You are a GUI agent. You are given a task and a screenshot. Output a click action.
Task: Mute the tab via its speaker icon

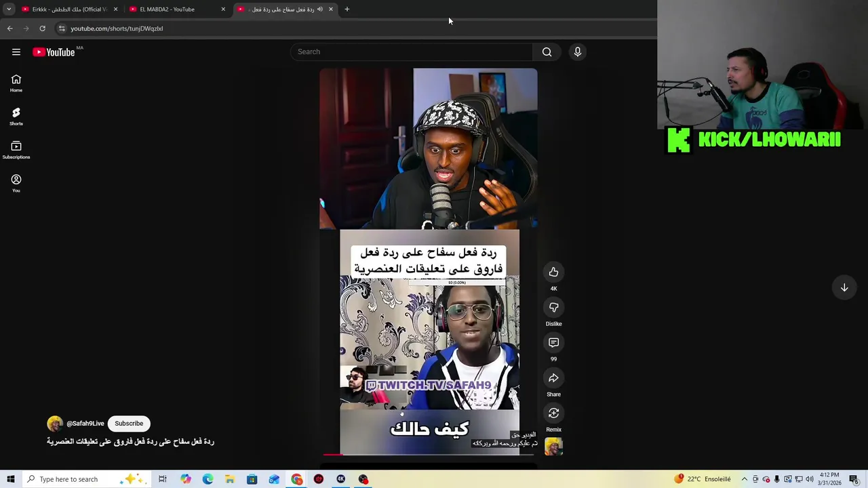pyautogui.click(x=320, y=9)
